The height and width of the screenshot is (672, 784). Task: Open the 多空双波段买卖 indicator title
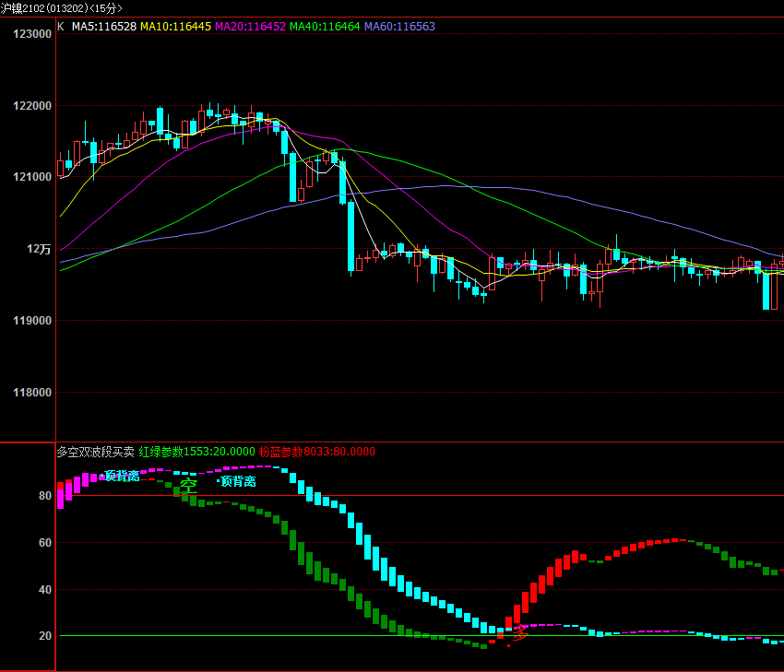click(x=95, y=452)
